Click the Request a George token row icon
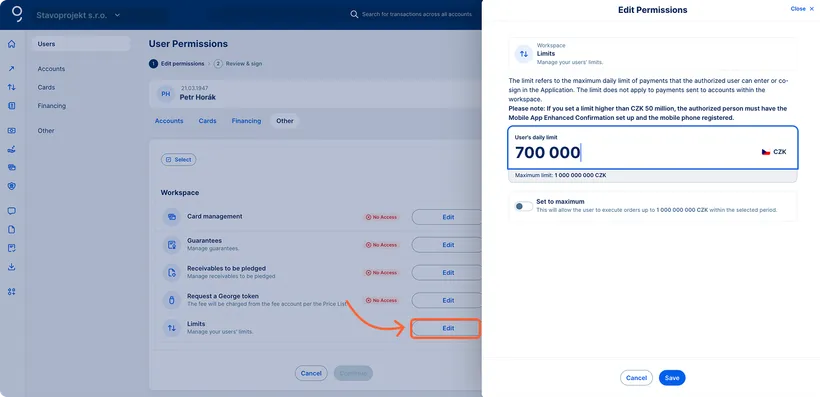820x397 pixels. (x=171, y=300)
